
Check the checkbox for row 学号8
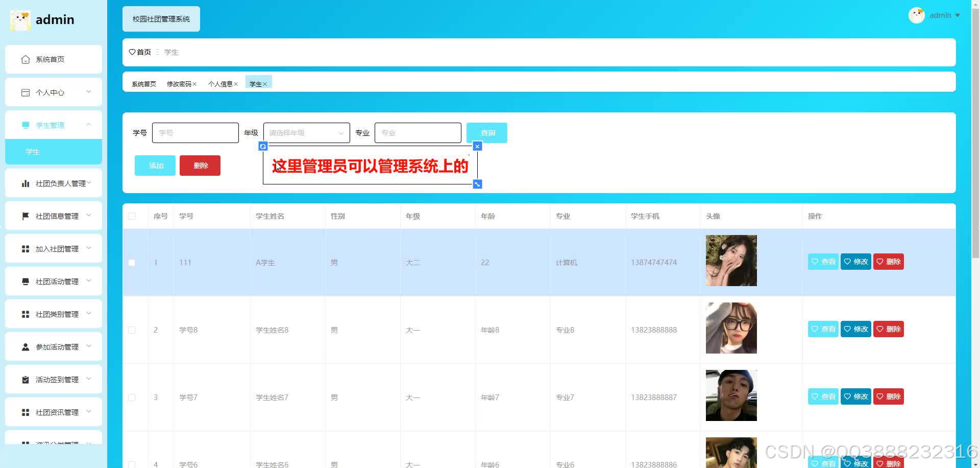132,330
